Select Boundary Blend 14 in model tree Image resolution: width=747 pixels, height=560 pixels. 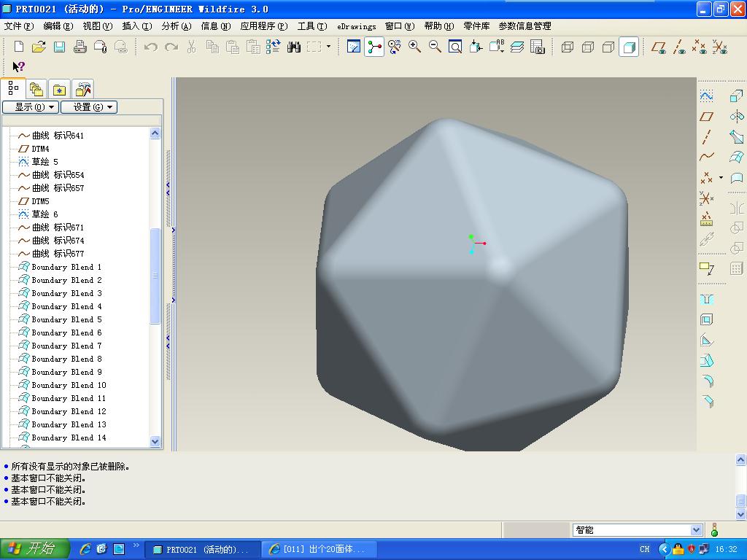click(62, 437)
